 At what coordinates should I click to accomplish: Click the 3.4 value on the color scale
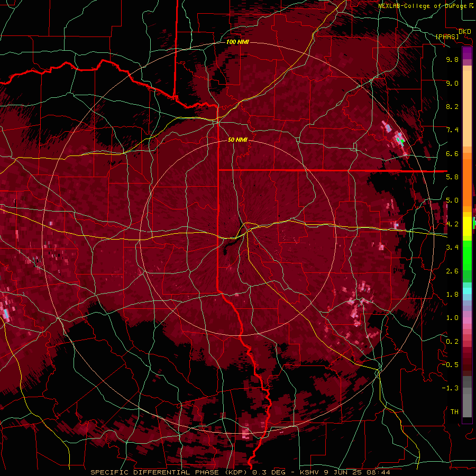[452, 248]
